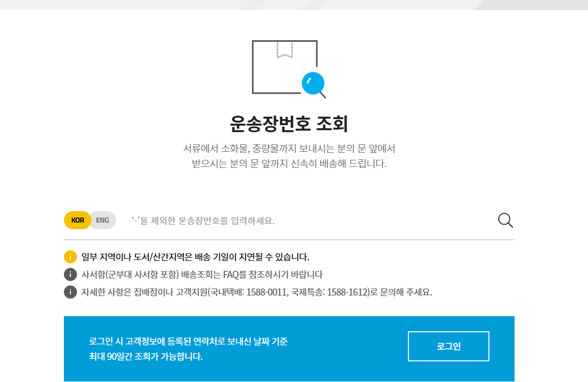Click the 고객지원 phone number notice
Image resolution: width=588 pixels, height=382 pixels.
pyautogui.click(x=257, y=293)
